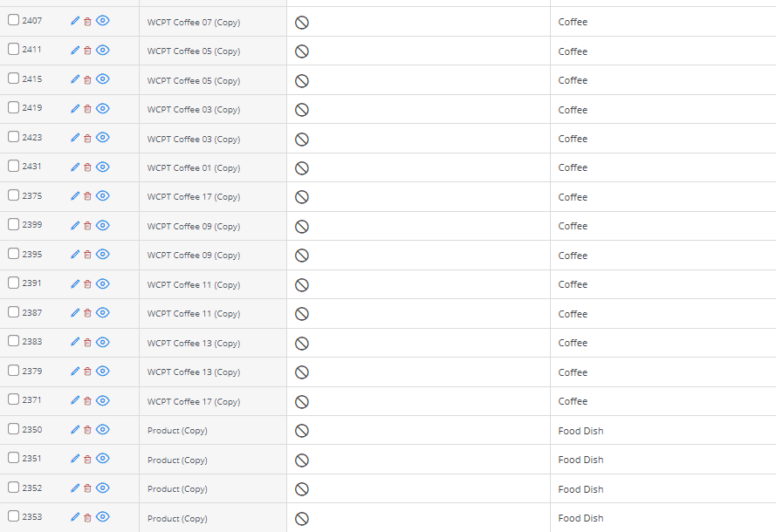Click the eye icon on row 2371
The width and height of the screenshot is (776, 532).
(x=103, y=400)
